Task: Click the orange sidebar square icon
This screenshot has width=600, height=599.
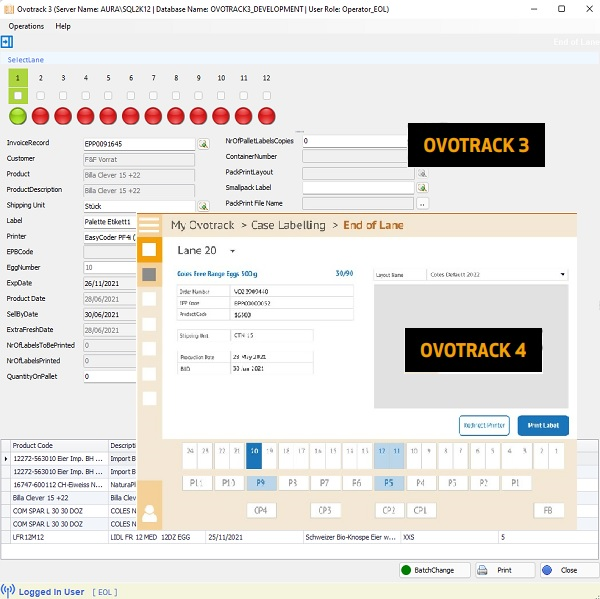Action: (148, 249)
